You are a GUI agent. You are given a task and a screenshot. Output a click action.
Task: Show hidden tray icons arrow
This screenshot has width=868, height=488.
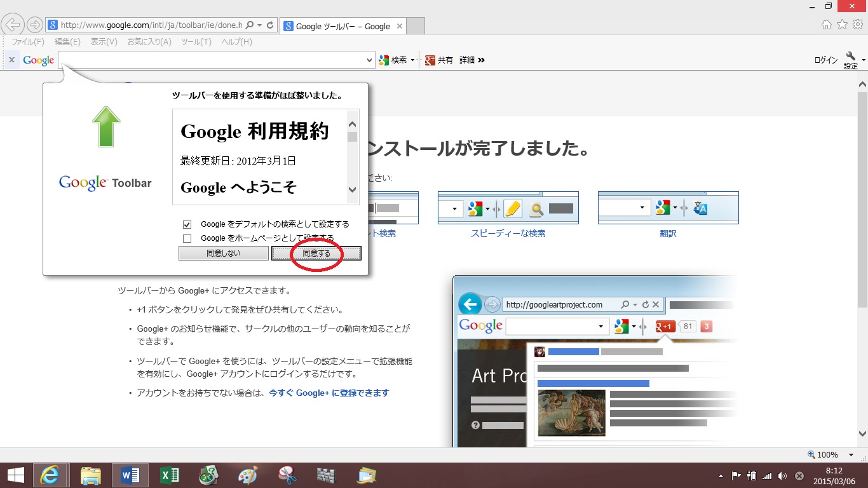pyautogui.click(x=721, y=476)
